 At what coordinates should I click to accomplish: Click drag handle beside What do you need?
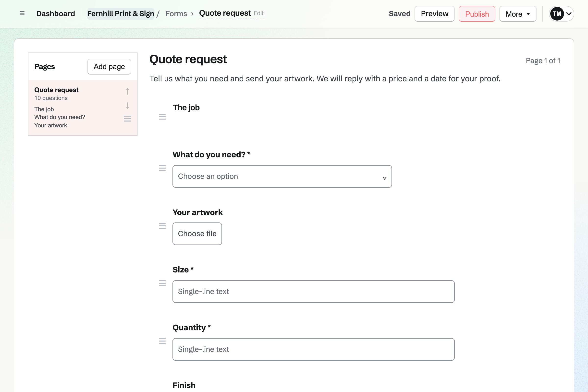[x=162, y=168]
